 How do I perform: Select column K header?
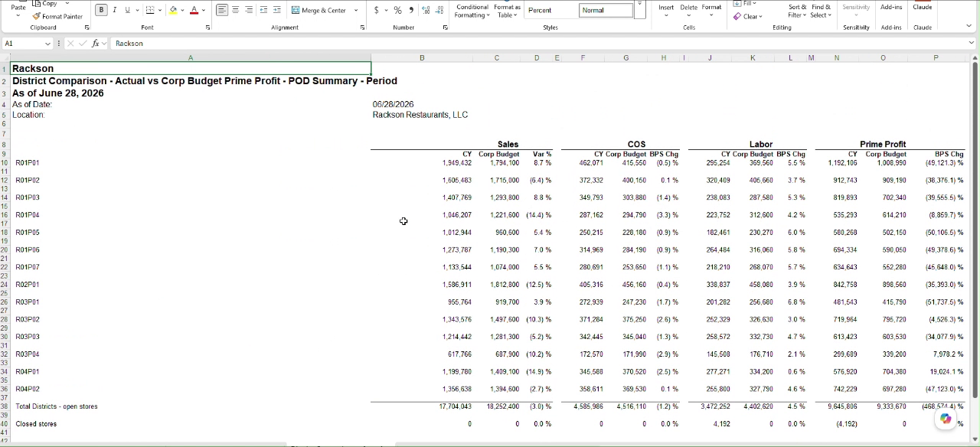(753, 57)
